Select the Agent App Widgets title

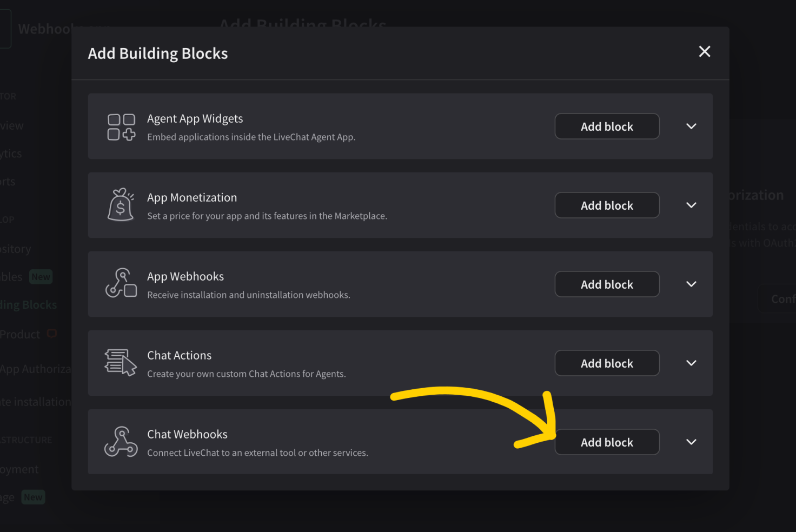pyautogui.click(x=195, y=119)
